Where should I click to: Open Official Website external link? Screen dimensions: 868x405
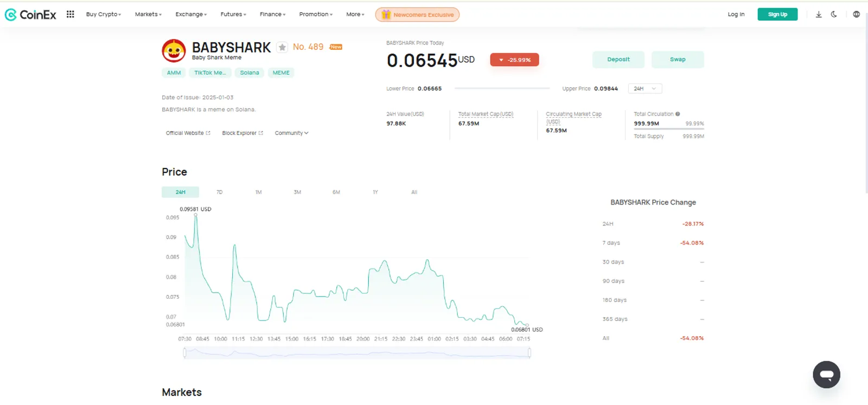click(x=188, y=133)
